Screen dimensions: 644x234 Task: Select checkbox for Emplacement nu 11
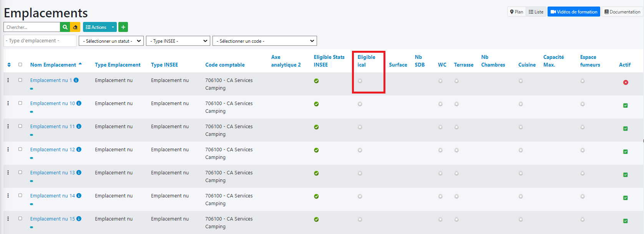point(20,126)
